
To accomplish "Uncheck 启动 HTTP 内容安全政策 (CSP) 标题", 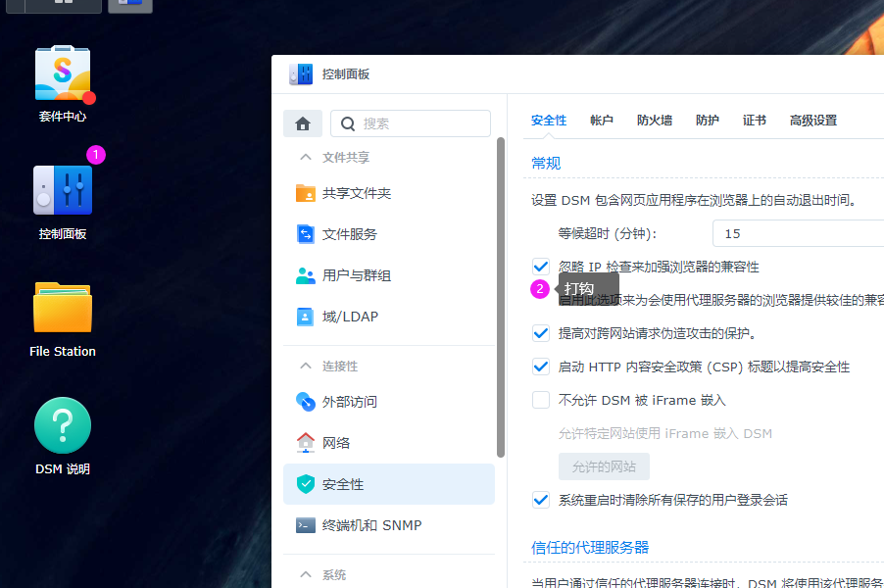I will [x=540, y=367].
